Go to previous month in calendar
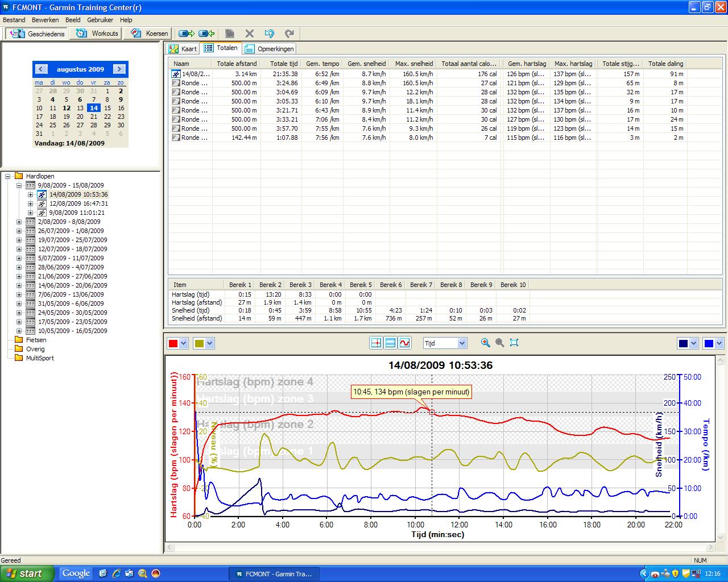This screenshot has height=582, width=728. pos(41,69)
